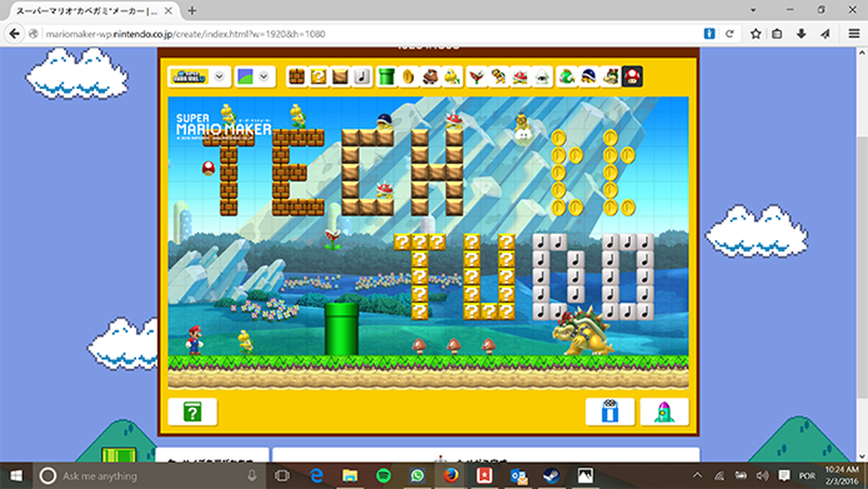Select the brick block item
Image resolution: width=868 pixels, height=489 pixels.
click(297, 77)
